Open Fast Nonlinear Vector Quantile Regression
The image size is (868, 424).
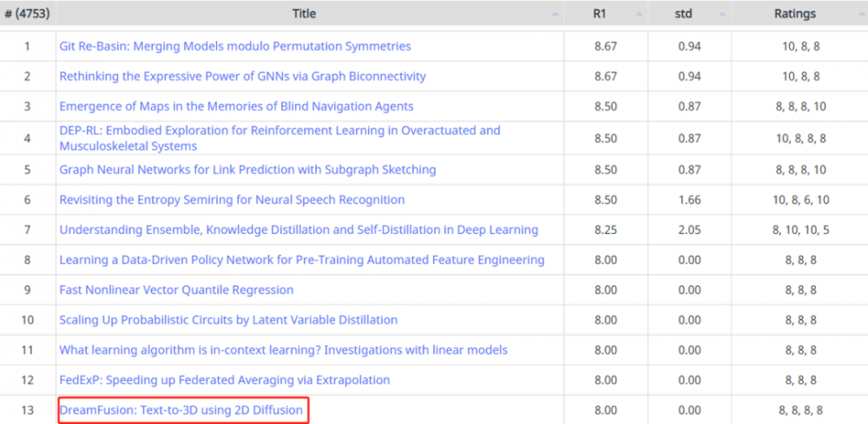tap(176, 290)
